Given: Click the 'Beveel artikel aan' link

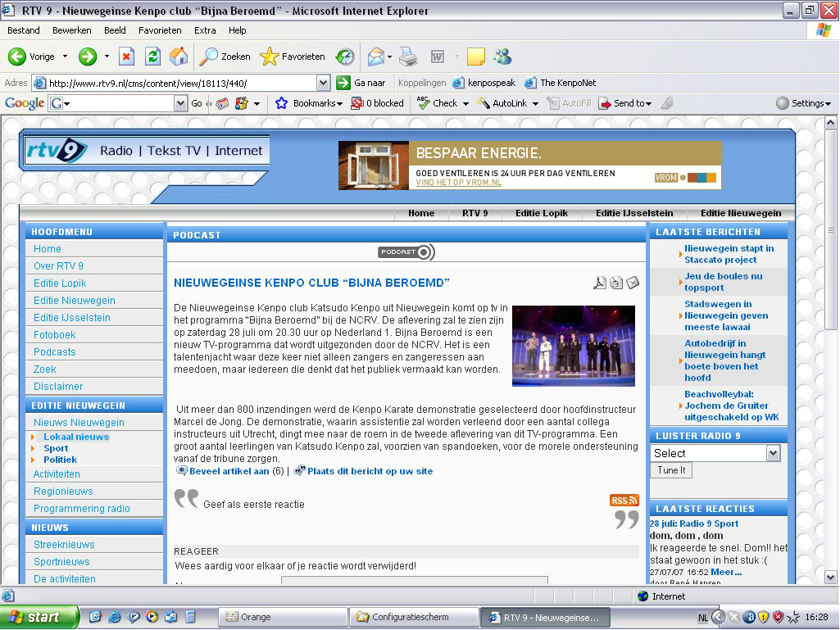Looking at the screenshot, I should [229, 471].
